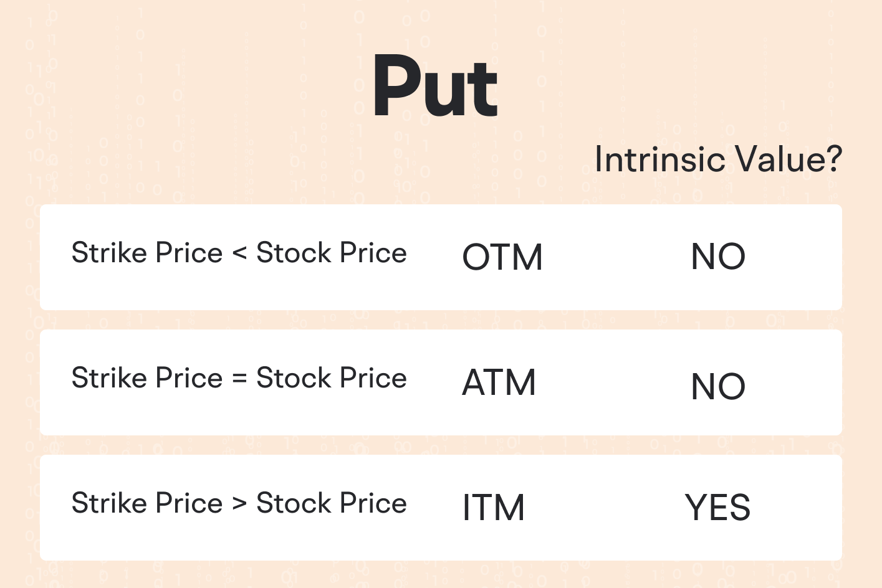
Task: Click Stock Price text in OTM row
Action: point(332,253)
